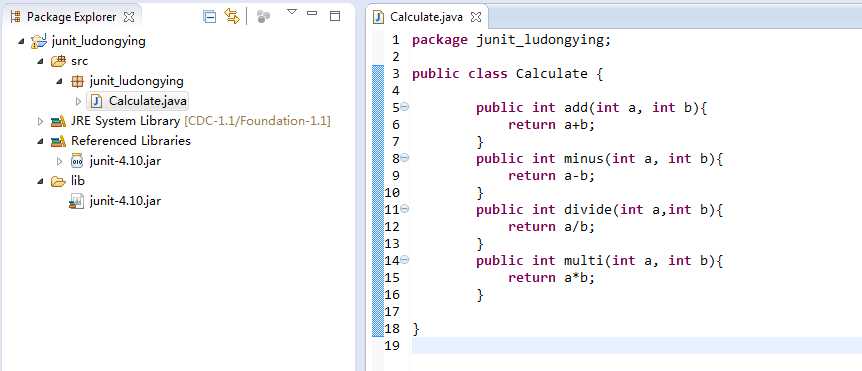This screenshot has width=862, height=371.
Task: Click the divide method signature line
Action: pyautogui.click(x=600, y=211)
